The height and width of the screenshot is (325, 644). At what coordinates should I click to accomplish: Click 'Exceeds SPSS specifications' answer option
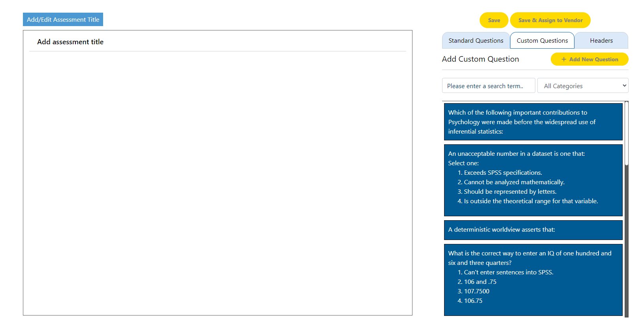coord(503,173)
